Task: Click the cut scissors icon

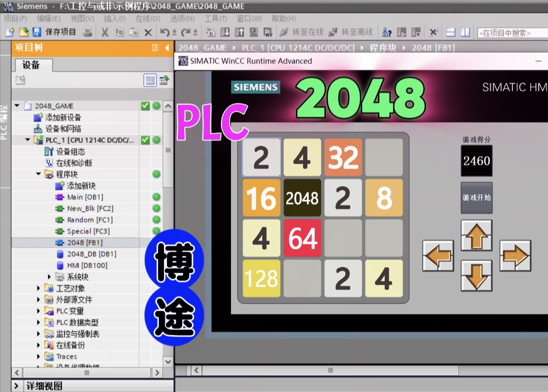Action: pos(105,33)
